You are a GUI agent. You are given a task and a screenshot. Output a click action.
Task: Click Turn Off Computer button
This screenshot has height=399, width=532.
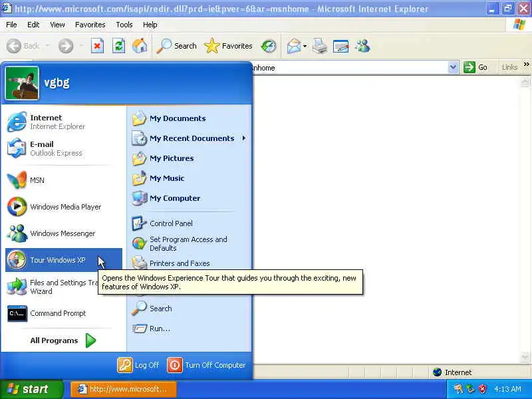coord(206,365)
